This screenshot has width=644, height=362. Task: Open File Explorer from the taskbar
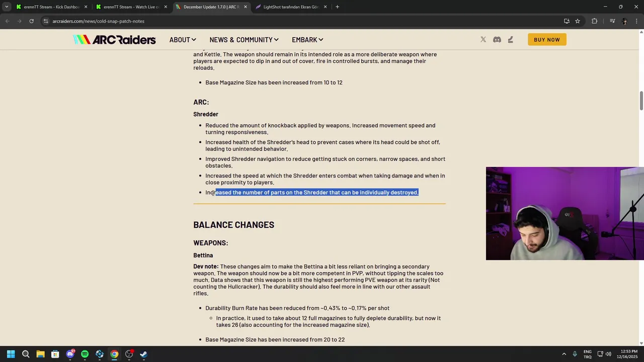[40, 354]
